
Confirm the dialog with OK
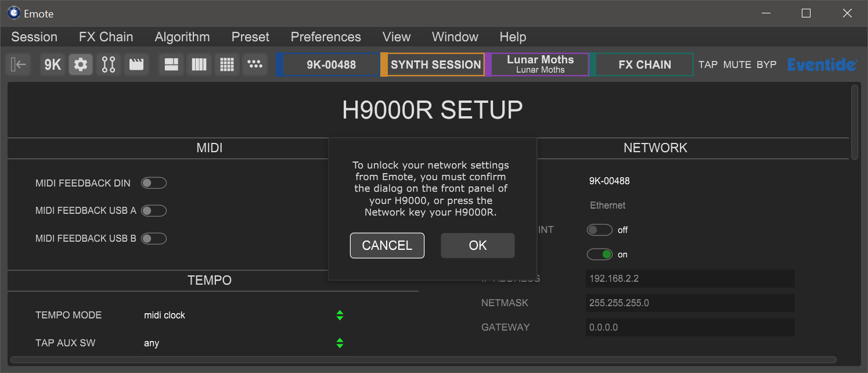(478, 245)
